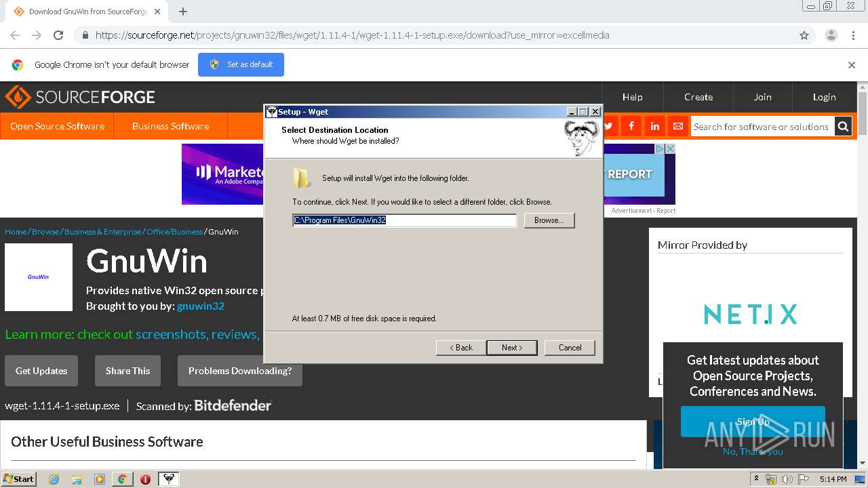868x488 pixels.
Task: Open the file explorer taskbar icon
Action: click(x=77, y=479)
